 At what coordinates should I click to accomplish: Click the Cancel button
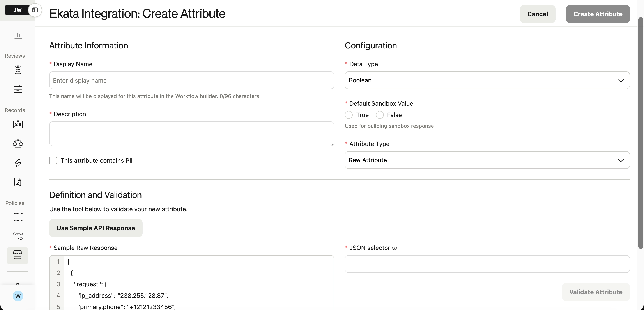pyautogui.click(x=538, y=14)
